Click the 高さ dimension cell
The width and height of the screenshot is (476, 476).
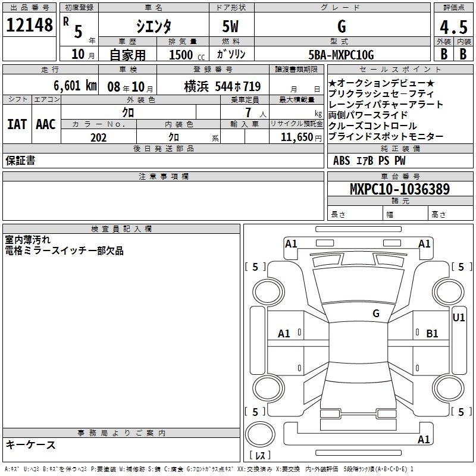(x=450, y=214)
